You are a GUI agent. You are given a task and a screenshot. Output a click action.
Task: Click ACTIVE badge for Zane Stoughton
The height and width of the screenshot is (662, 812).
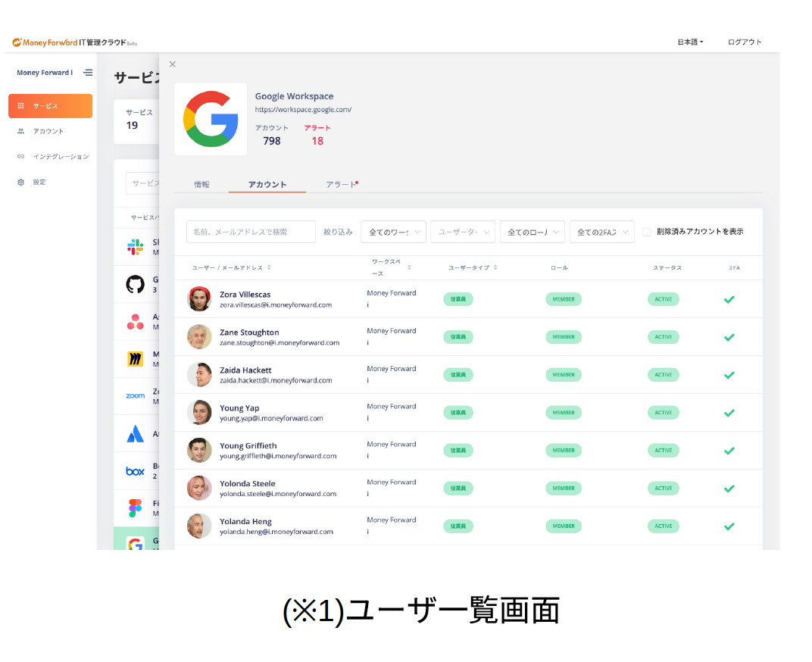click(x=663, y=337)
